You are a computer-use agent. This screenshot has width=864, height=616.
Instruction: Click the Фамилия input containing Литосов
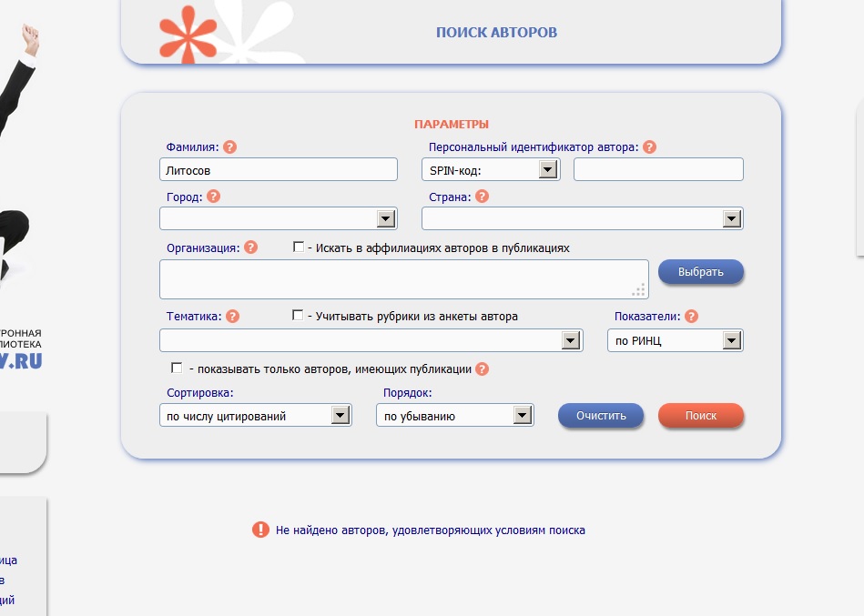(278, 169)
